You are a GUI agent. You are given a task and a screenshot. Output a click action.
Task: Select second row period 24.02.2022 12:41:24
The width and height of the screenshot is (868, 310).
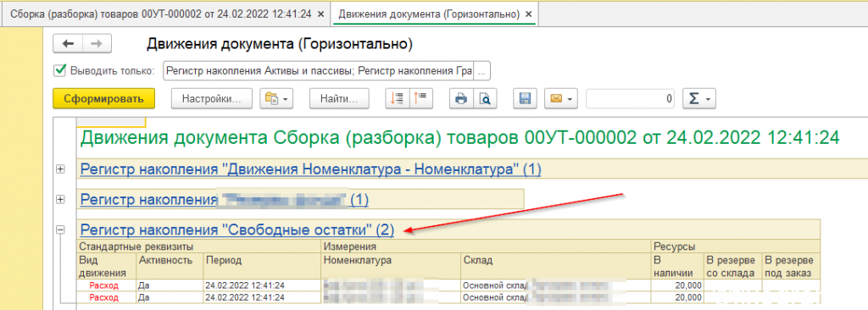[262, 297]
